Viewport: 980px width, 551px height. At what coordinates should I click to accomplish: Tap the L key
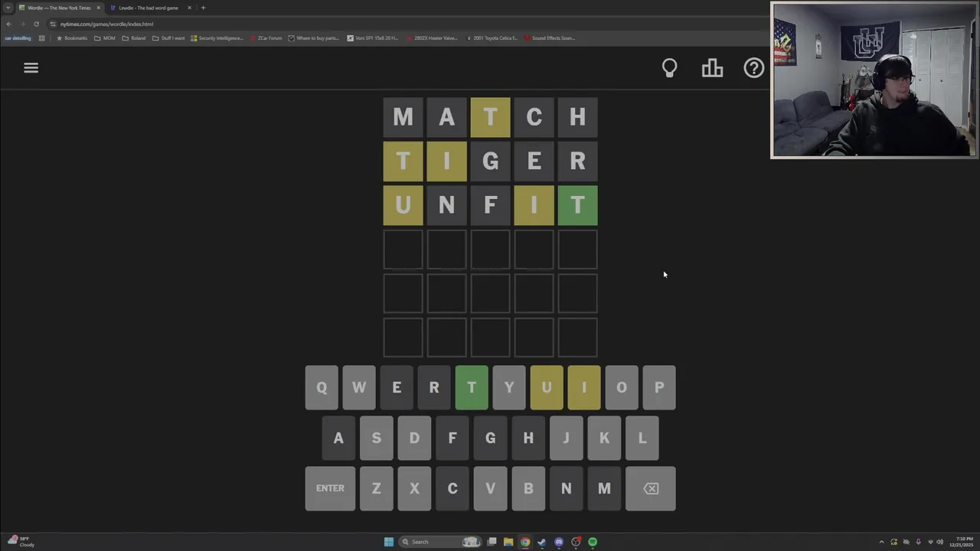(642, 438)
